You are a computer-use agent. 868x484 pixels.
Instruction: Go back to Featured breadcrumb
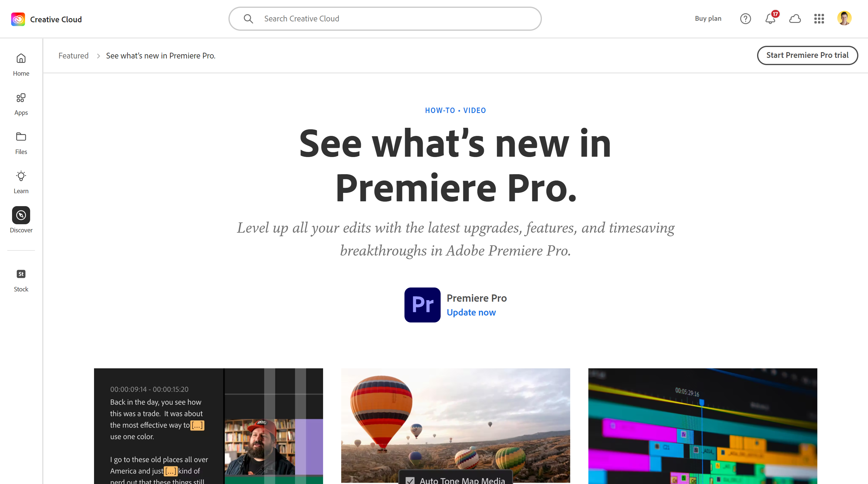[x=74, y=56]
